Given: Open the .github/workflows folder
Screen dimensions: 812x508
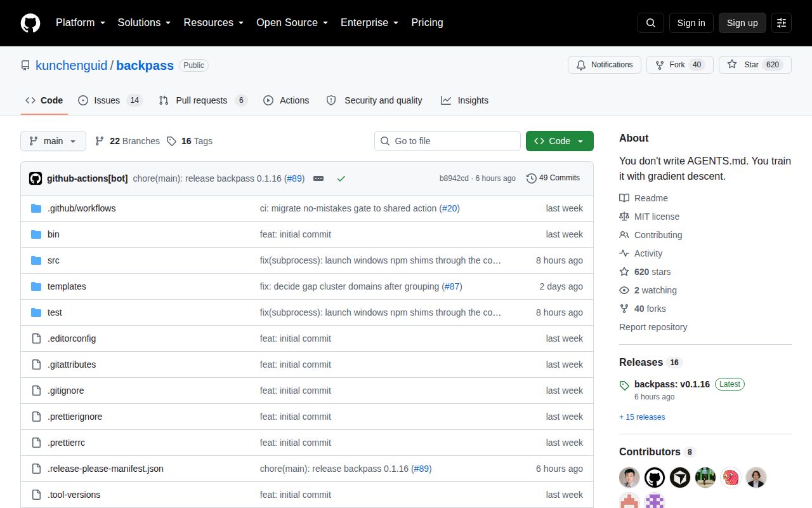Looking at the screenshot, I should pyautogui.click(x=81, y=208).
